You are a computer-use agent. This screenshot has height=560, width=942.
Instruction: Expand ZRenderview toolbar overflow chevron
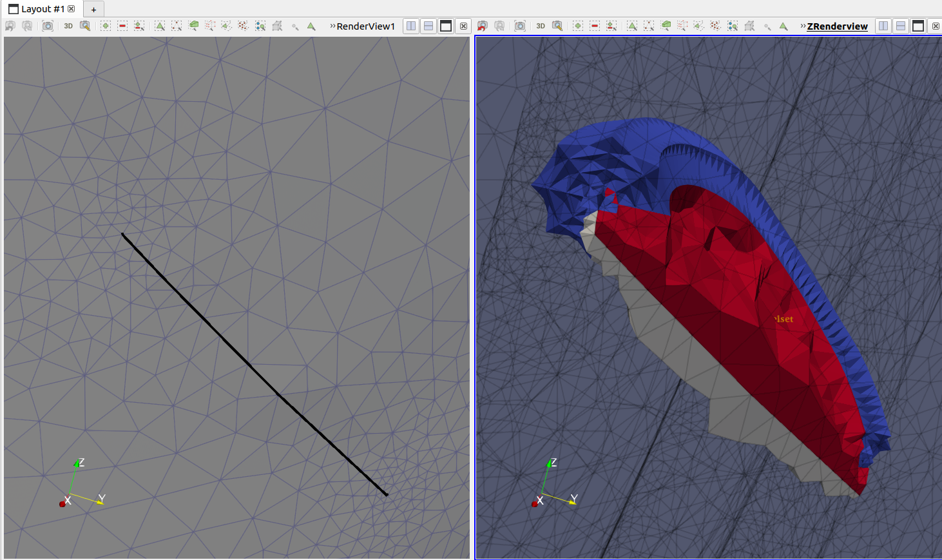pyautogui.click(x=803, y=26)
